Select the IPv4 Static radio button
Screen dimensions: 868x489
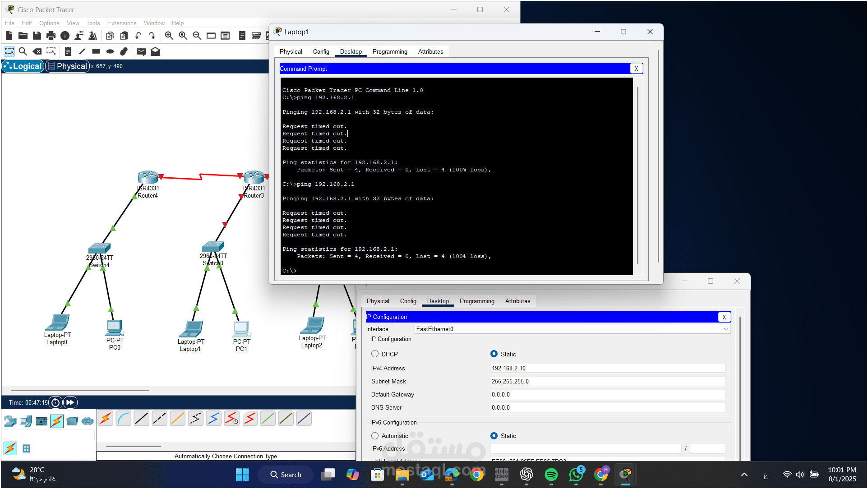coord(494,354)
